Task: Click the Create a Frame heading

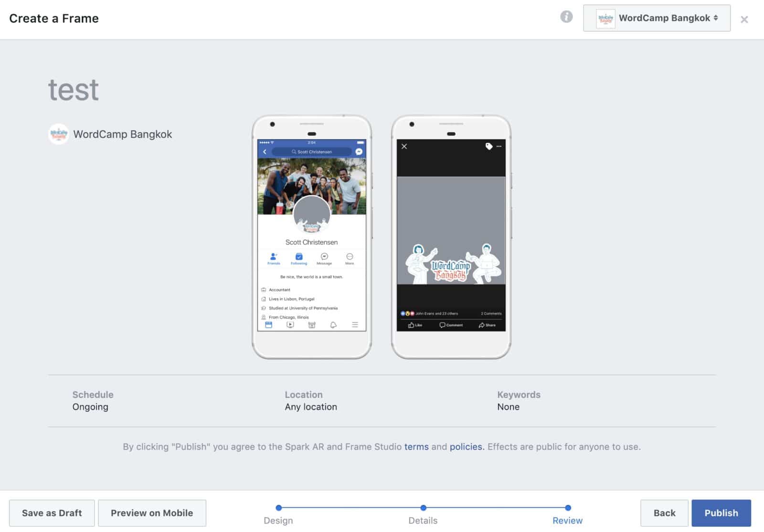Action: tap(54, 18)
